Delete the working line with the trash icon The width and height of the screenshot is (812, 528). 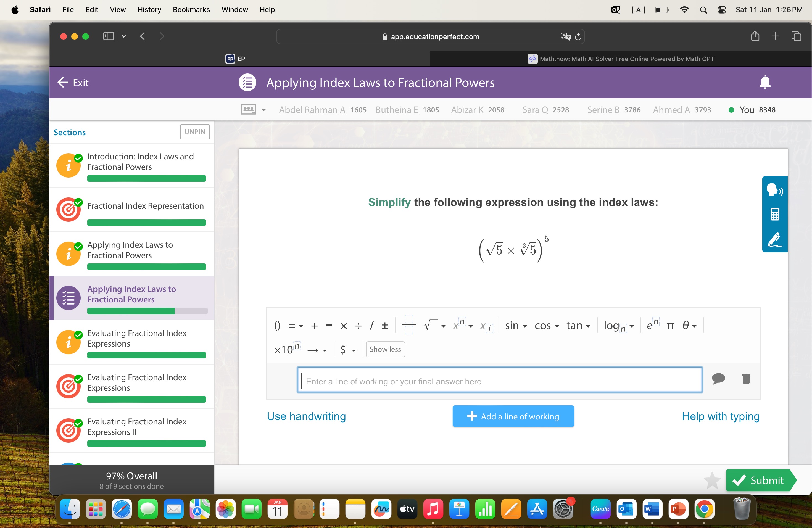click(x=746, y=379)
